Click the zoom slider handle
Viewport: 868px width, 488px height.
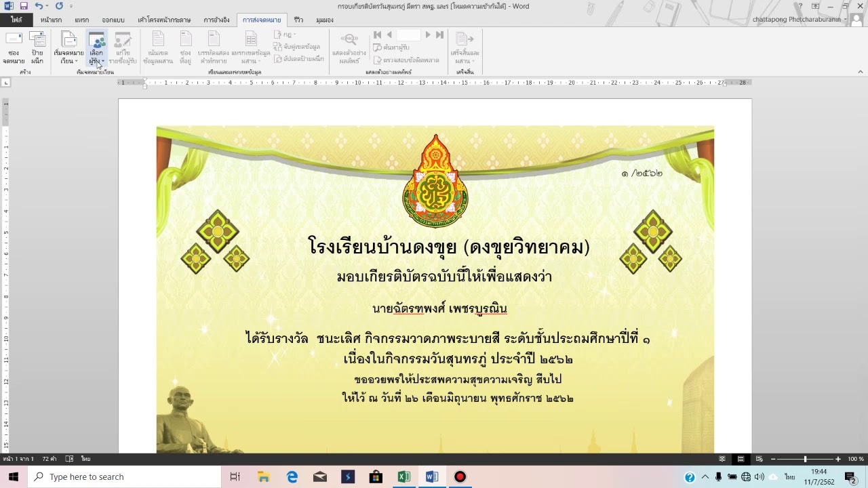click(x=806, y=459)
